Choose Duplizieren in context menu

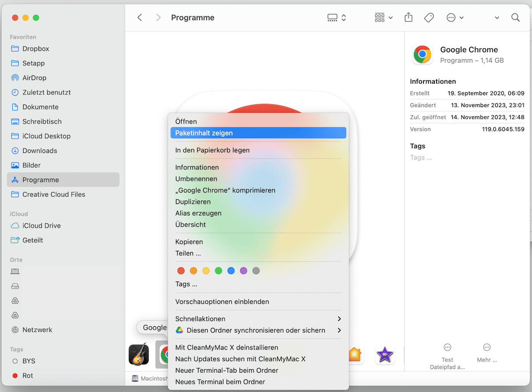258,201
